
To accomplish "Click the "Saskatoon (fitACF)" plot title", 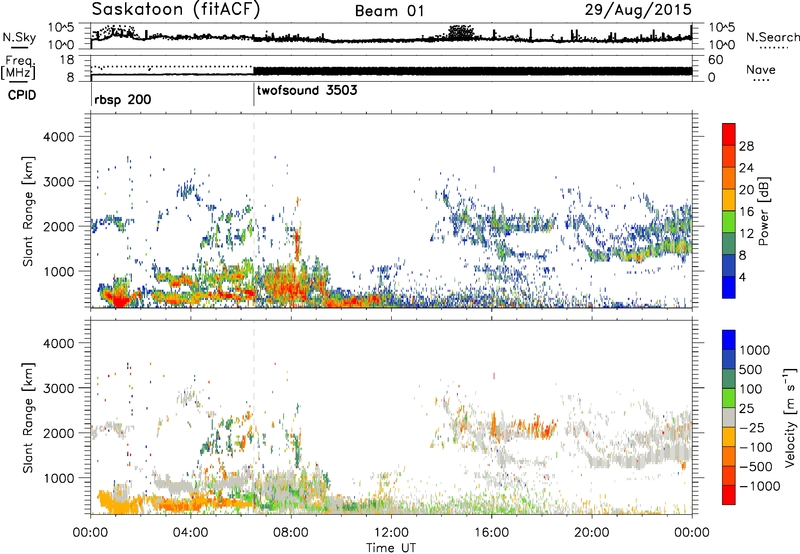I will click(176, 10).
